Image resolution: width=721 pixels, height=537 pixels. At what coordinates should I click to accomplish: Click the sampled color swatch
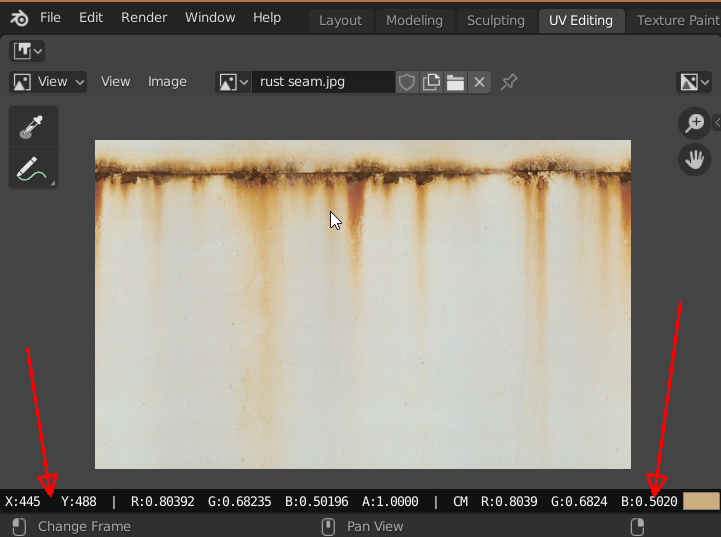tap(701, 501)
